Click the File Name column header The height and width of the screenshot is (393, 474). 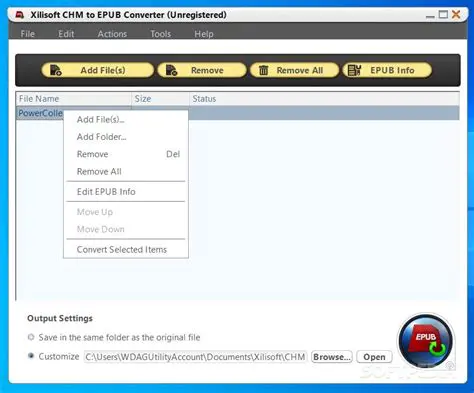(74, 99)
